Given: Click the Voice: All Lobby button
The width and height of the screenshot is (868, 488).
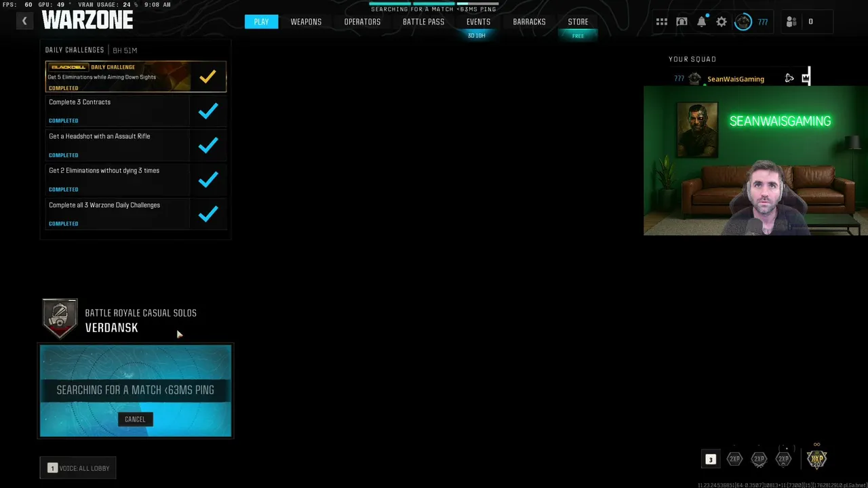Looking at the screenshot, I should coord(78,468).
